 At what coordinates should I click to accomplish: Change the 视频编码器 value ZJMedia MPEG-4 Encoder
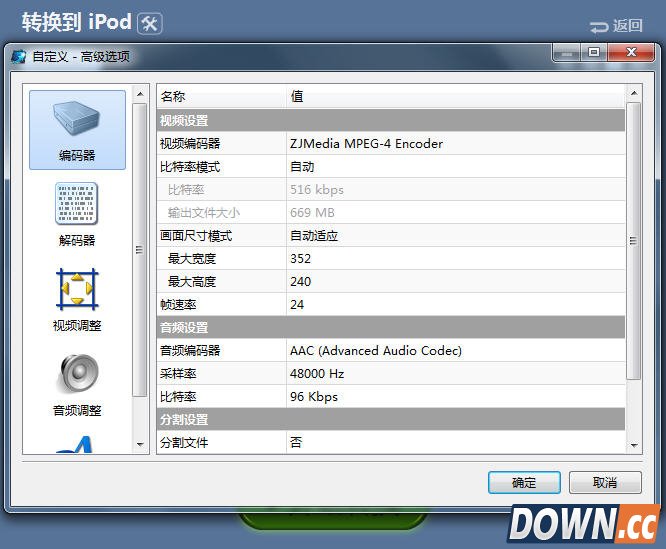coord(366,143)
